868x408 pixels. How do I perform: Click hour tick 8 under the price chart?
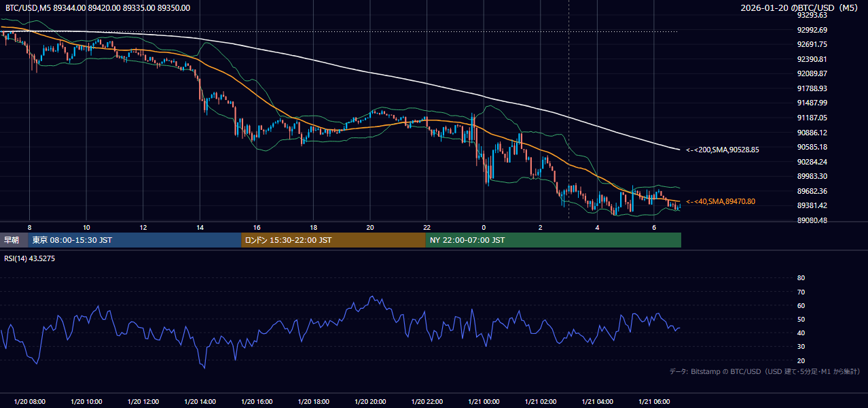pyautogui.click(x=29, y=227)
